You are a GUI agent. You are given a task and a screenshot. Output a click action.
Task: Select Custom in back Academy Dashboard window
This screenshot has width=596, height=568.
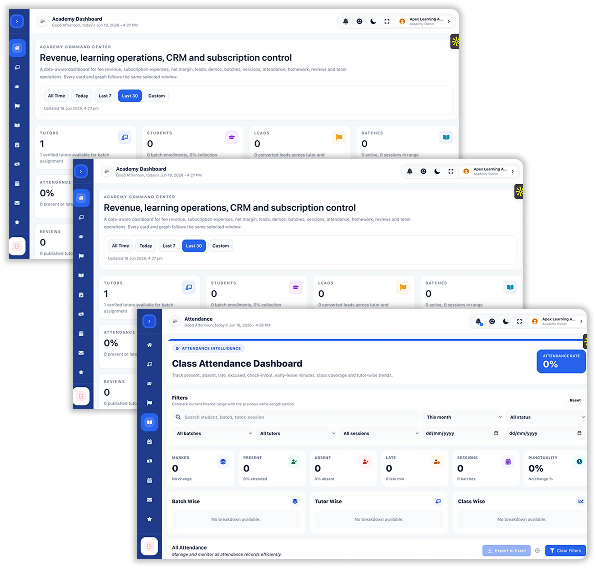pos(157,96)
